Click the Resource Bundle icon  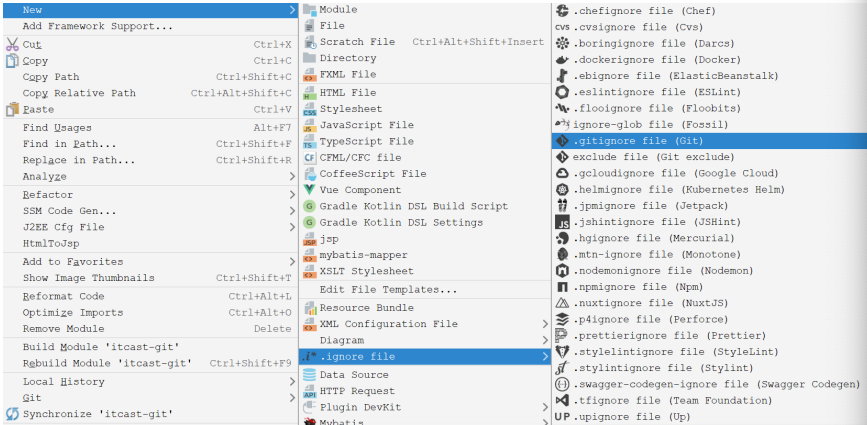pyautogui.click(x=310, y=308)
